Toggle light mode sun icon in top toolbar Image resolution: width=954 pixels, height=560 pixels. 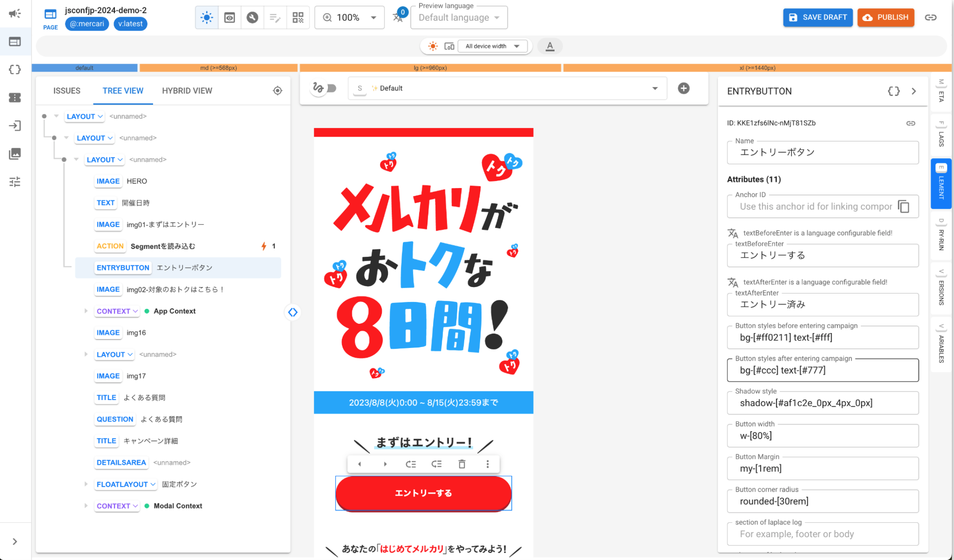click(x=206, y=18)
